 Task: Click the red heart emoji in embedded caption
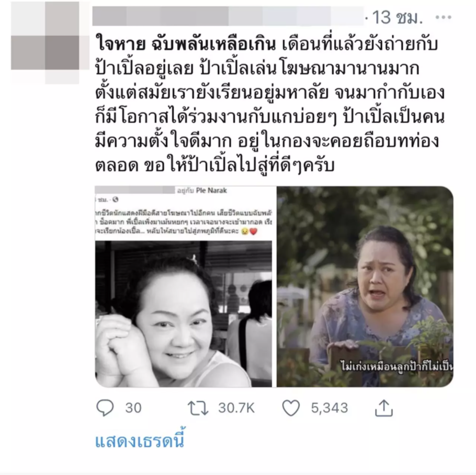254,231
